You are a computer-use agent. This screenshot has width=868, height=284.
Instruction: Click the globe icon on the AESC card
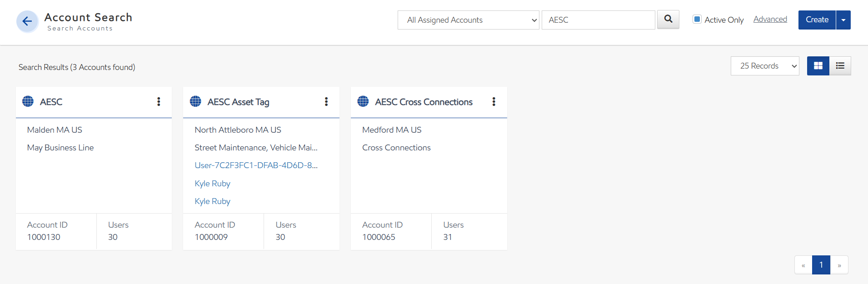28,101
